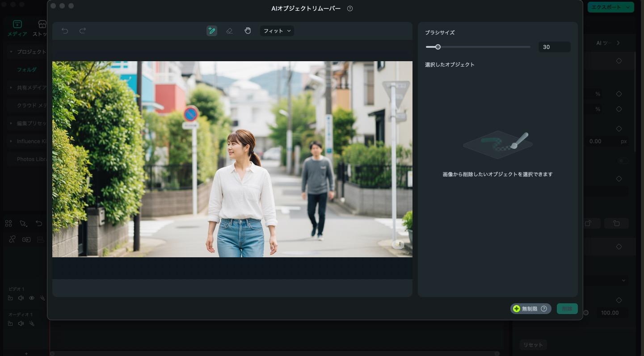Click the 選択したオブジェクト heading
The height and width of the screenshot is (356, 644).
[450, 64]
